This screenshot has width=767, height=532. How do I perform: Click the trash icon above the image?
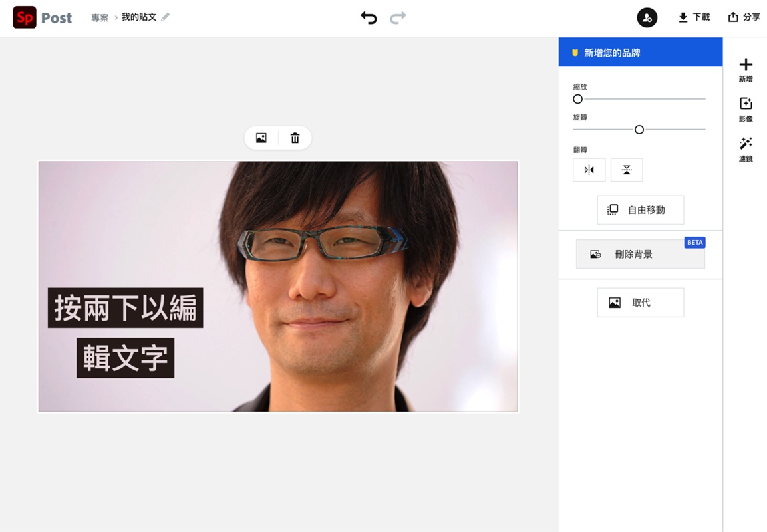coord(295,138)
